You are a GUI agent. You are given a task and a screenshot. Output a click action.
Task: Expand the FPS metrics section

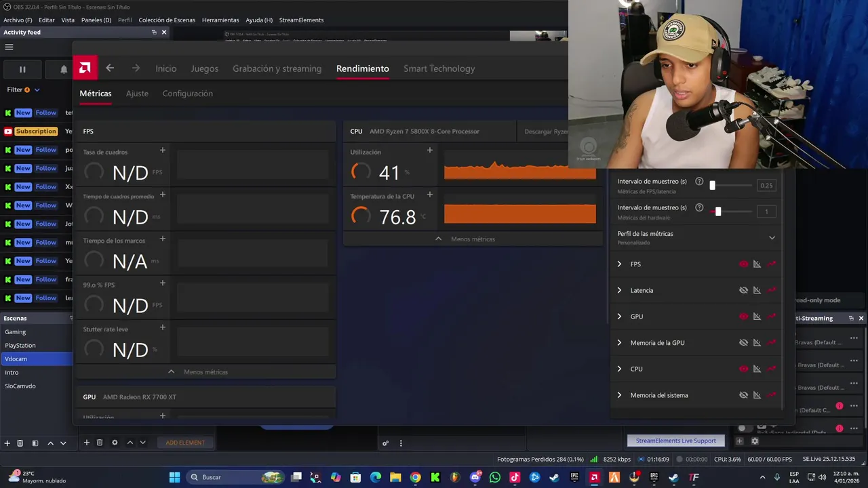tap(619, 264)
